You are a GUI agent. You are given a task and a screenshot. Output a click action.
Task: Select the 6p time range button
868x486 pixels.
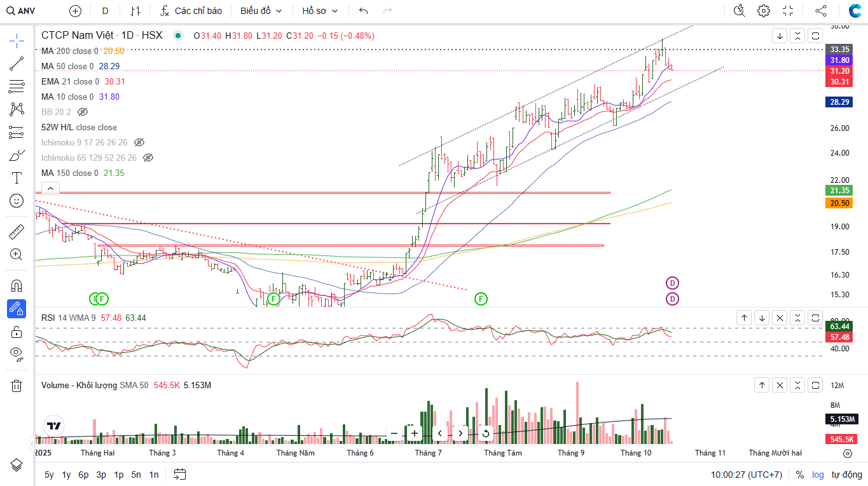[83, 475]
